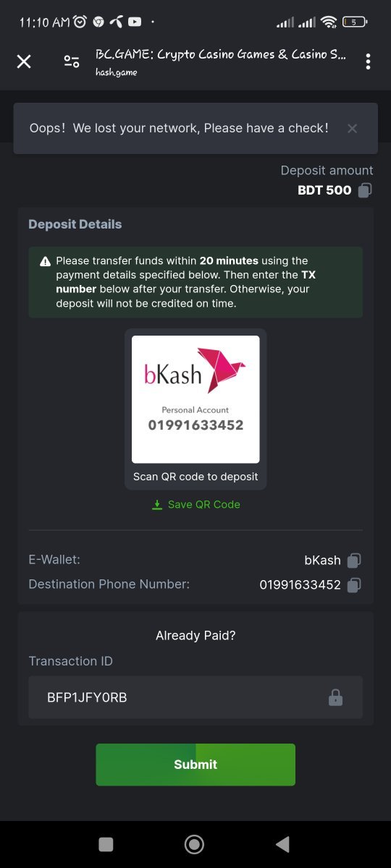Viewport: 391px width, 868px height.
Task: Tap the download icon beside Save QR Code
Action: 157,504
